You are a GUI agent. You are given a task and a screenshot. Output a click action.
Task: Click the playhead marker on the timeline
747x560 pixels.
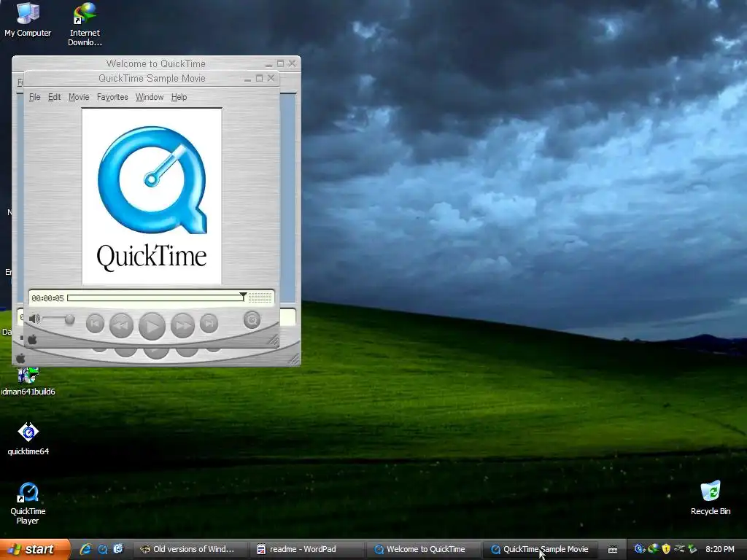click(x=243, y=296)
